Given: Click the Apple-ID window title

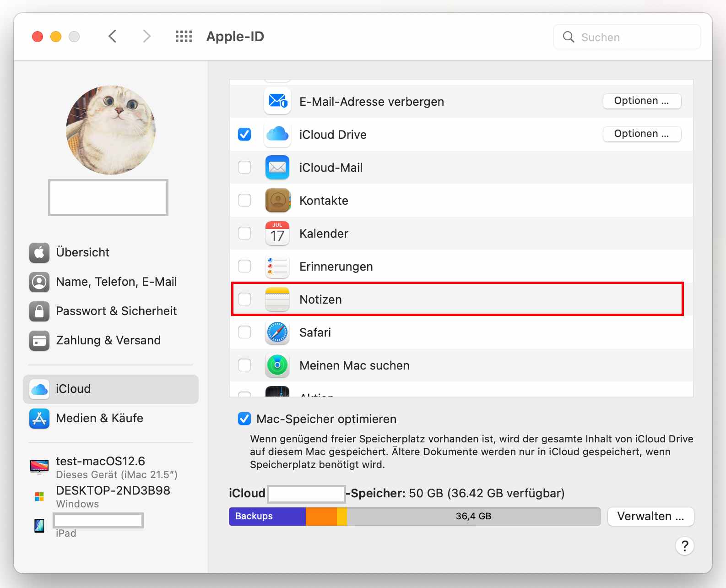Looking at the screenshot, I should tap(235, 37).
